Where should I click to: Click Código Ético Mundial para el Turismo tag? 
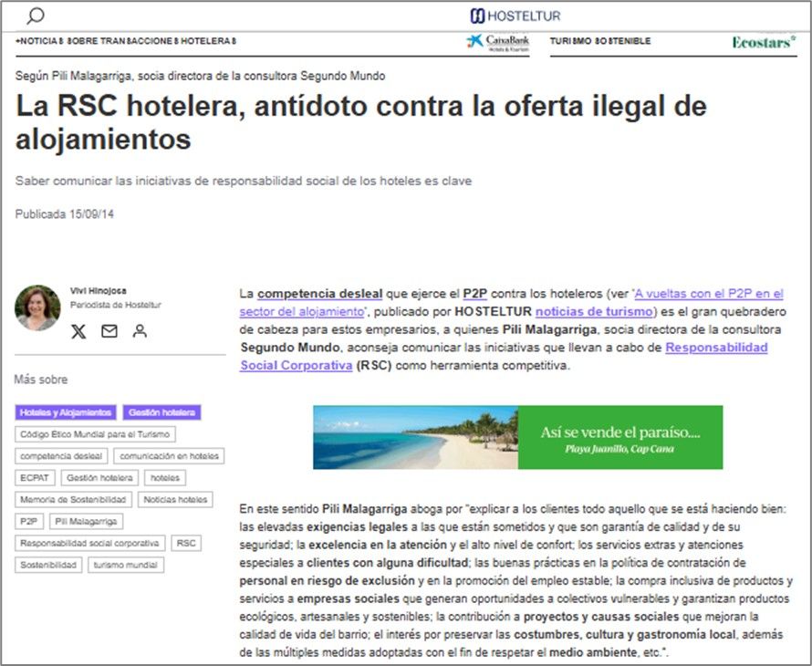(95, 434)
